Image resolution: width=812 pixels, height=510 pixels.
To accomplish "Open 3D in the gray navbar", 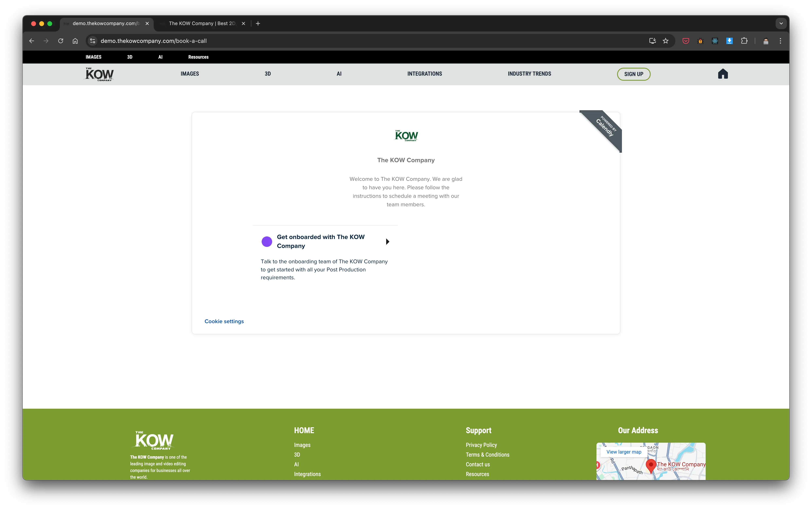I will click(268, 74).
